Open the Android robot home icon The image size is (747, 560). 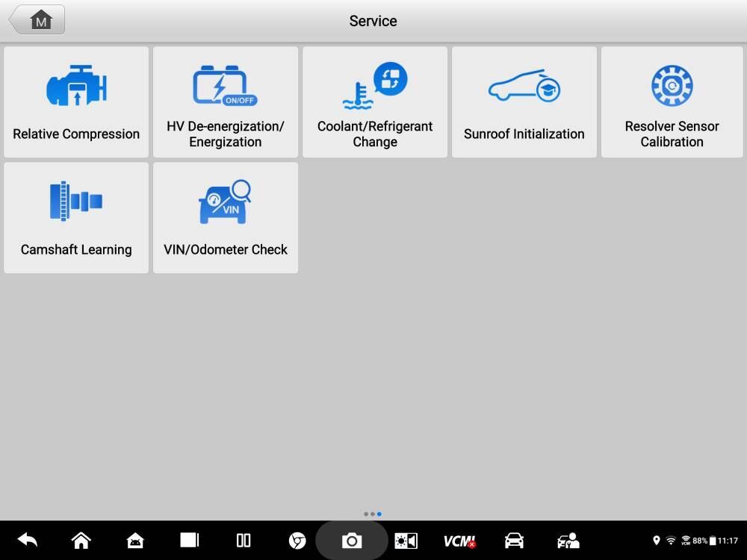pos(135,541)
